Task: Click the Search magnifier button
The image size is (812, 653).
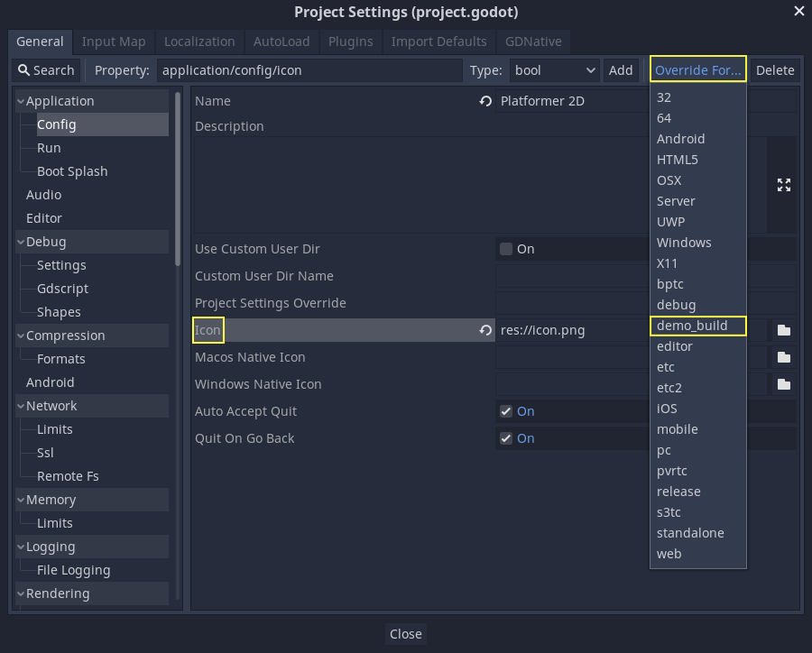Action: click(x=46, y=70)
